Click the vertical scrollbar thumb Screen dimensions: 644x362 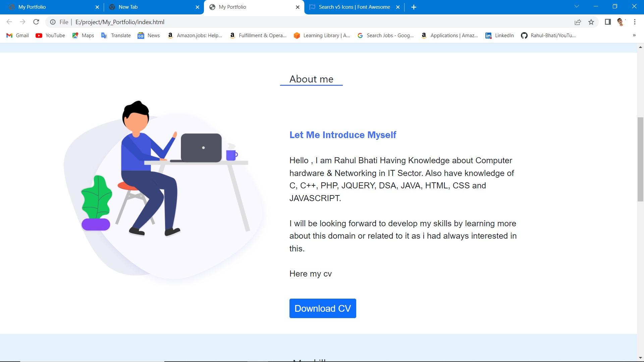click(x=640, y=159)
